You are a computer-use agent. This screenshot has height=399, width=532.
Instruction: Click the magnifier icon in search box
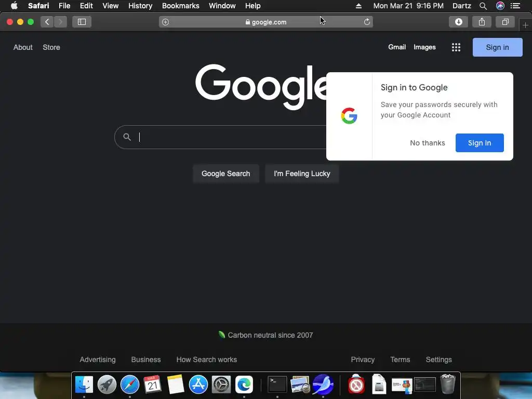pyautogui.click(x=127, y=137)
